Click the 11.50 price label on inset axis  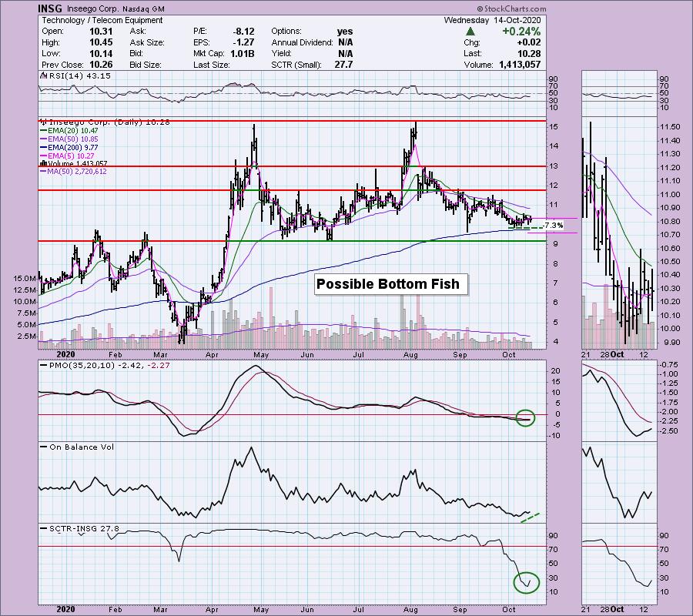[670, 127]
